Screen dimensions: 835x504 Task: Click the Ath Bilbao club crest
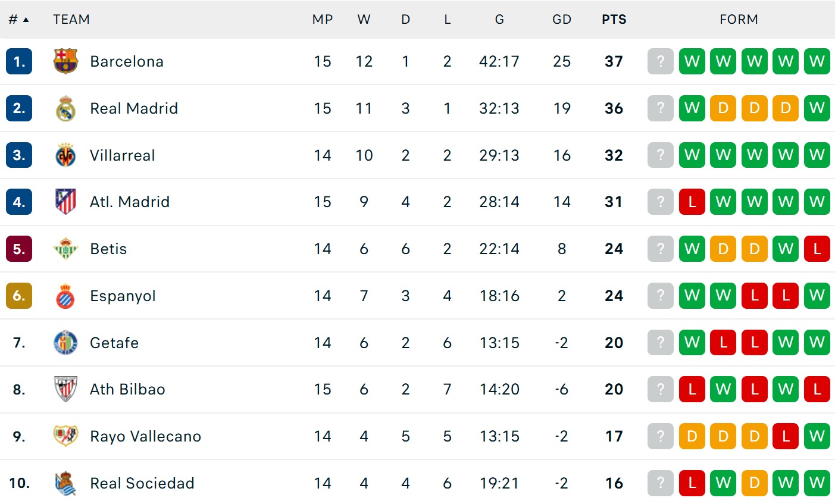[65, 389]
